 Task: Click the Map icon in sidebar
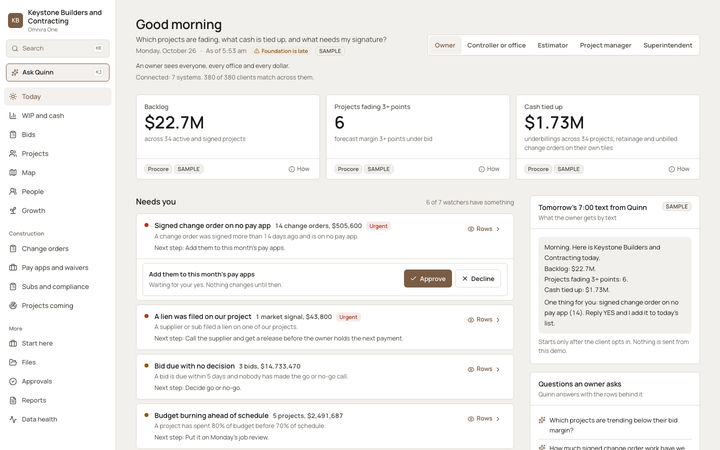(13, 173)
